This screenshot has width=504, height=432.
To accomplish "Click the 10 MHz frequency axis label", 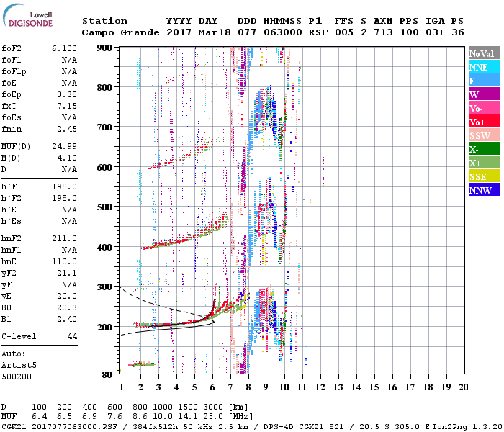I will pyautogui.click(x=284, y=387).
